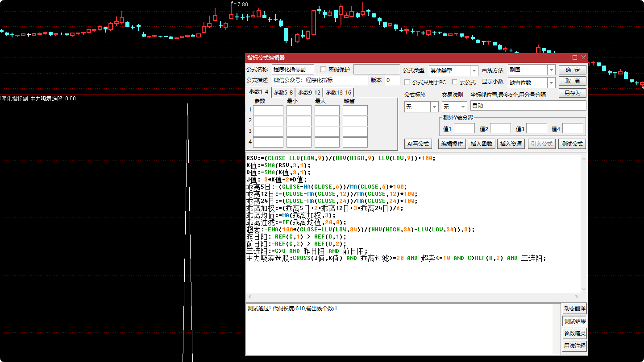Expand the 画线方法 dropdown showing 副图
The image size is (644, 362).
(531, 70)
